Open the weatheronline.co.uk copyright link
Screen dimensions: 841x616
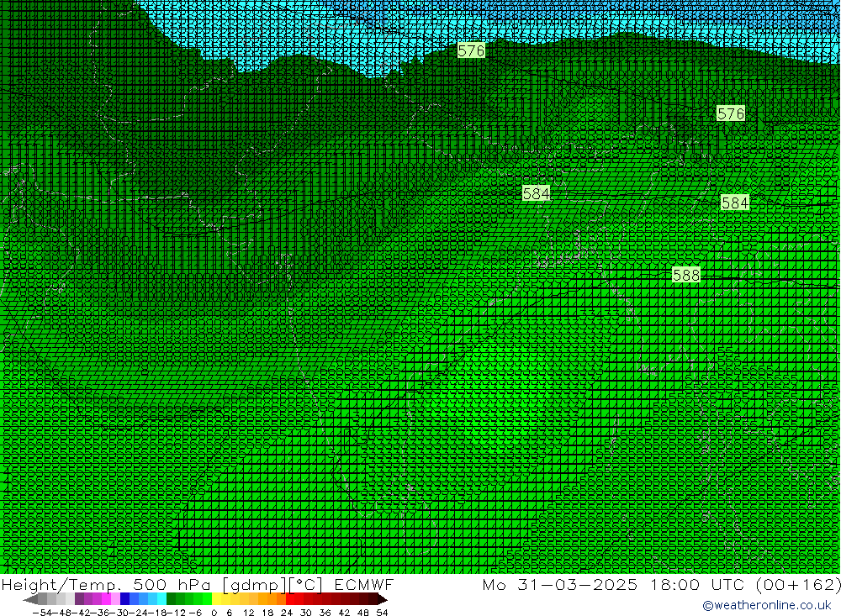[767, 605]
